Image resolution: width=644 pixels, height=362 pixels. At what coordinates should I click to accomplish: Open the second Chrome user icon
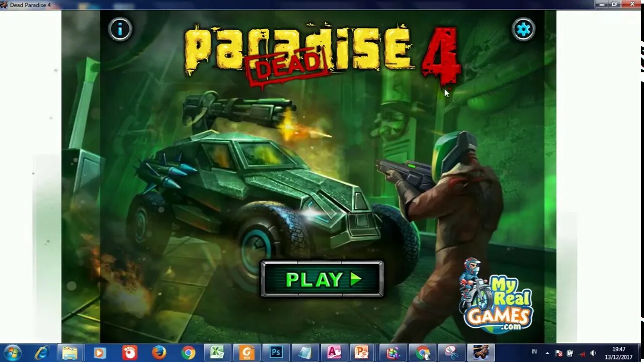[x=423, y=352]
